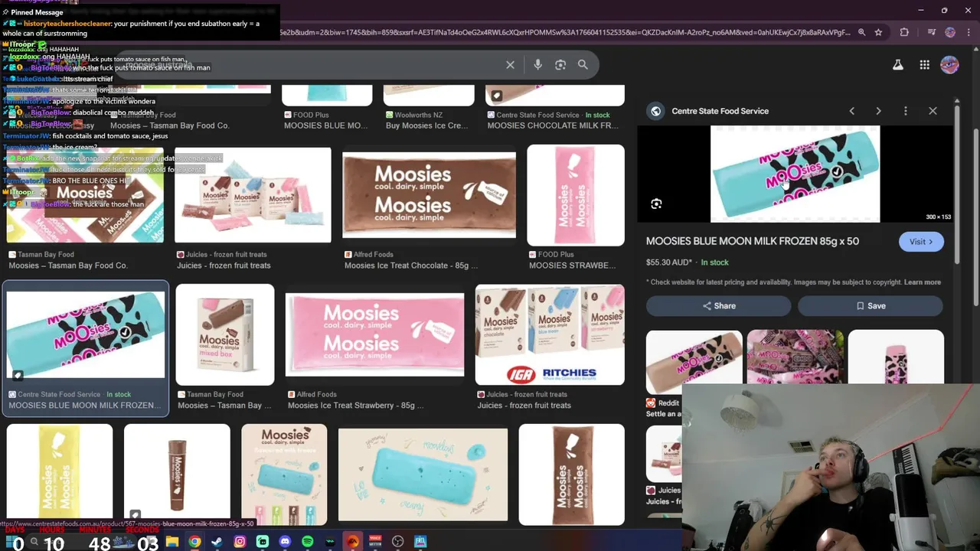The width and height of the screenshot is (980, 551).
Task: Open Search Labs flask icon
Action: pos(897,65)
